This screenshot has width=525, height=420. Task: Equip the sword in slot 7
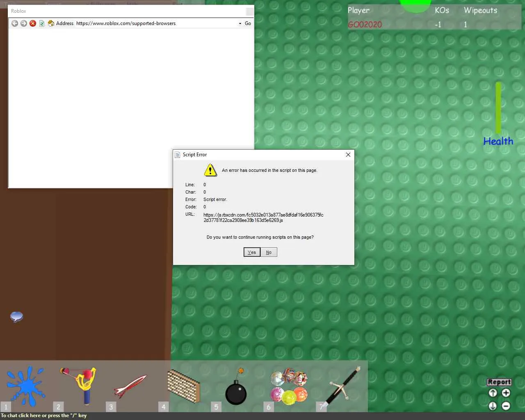(341, 386)
